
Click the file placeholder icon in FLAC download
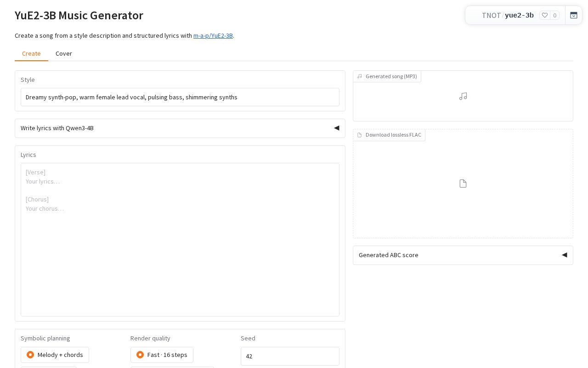point(463,184)
